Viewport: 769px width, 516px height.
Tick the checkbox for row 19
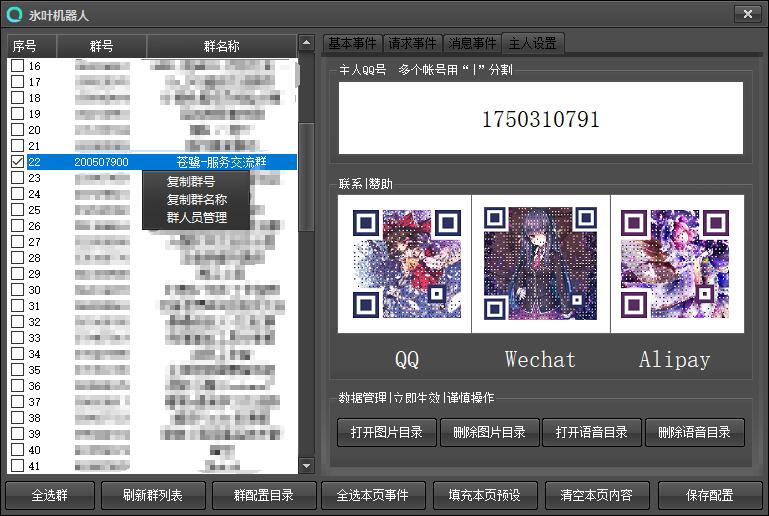[18, 114]
